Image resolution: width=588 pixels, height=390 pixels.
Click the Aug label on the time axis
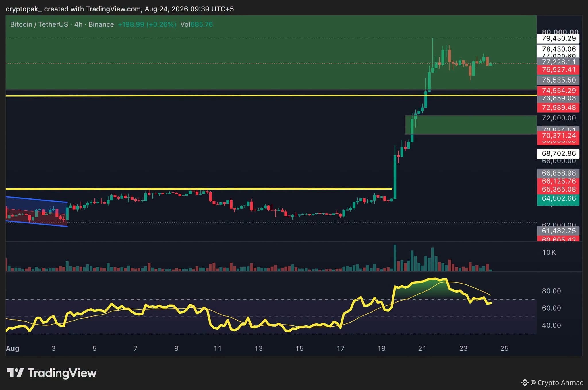click(x=13, y=348)
